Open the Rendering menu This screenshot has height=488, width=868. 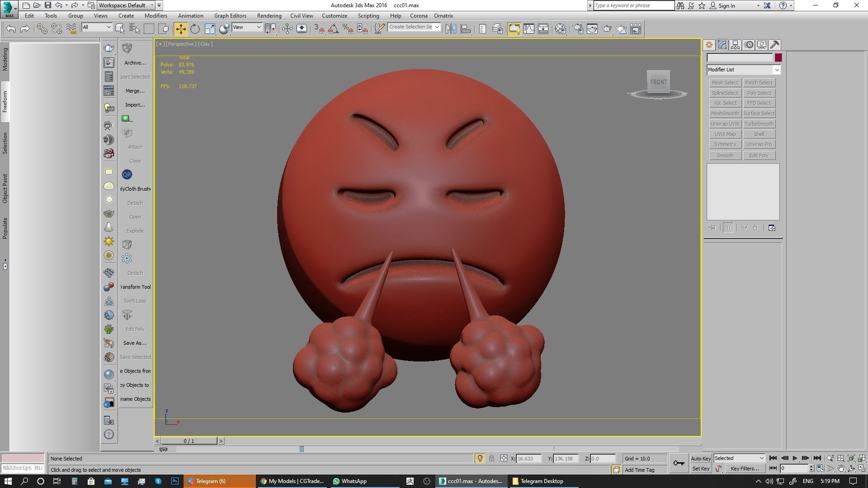(269, 16)
